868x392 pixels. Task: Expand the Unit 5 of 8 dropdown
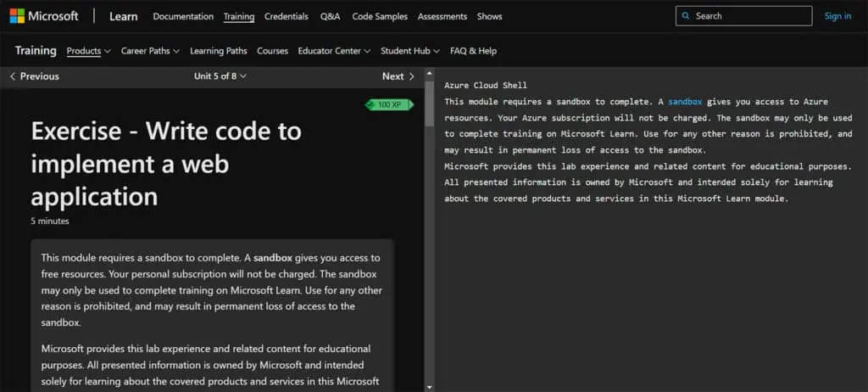(x=220, y=76)
